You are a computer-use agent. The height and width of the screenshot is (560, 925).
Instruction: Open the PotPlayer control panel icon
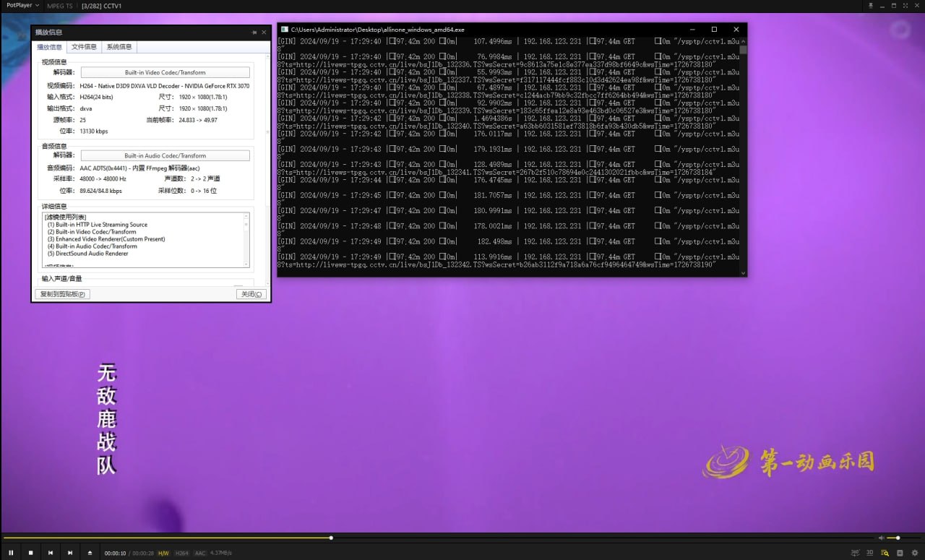(x=900, y=553)
